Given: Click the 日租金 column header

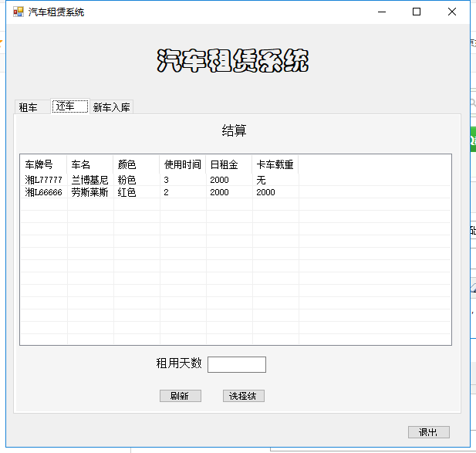Looking at the screenshot, I should coord(229,164).
